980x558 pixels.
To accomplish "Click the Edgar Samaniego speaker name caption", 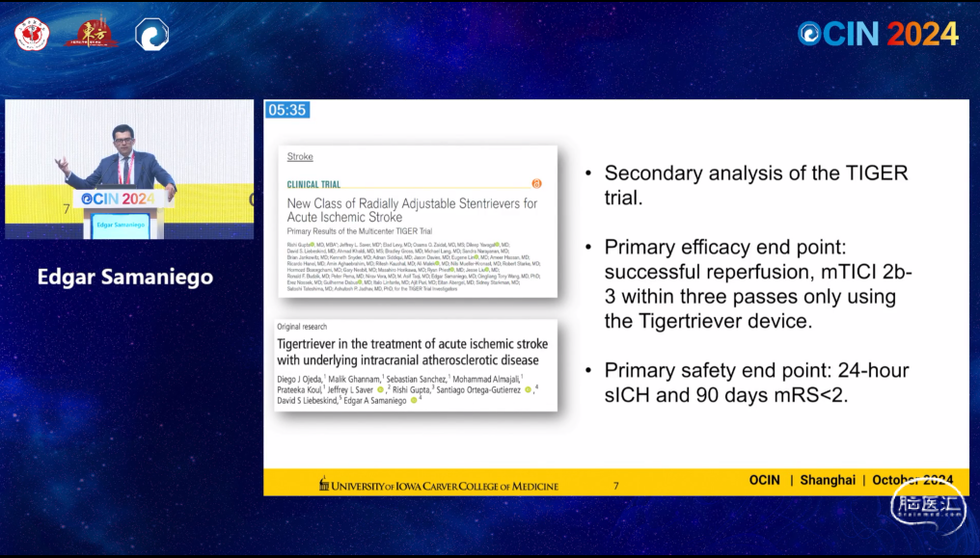I will 125,277.
